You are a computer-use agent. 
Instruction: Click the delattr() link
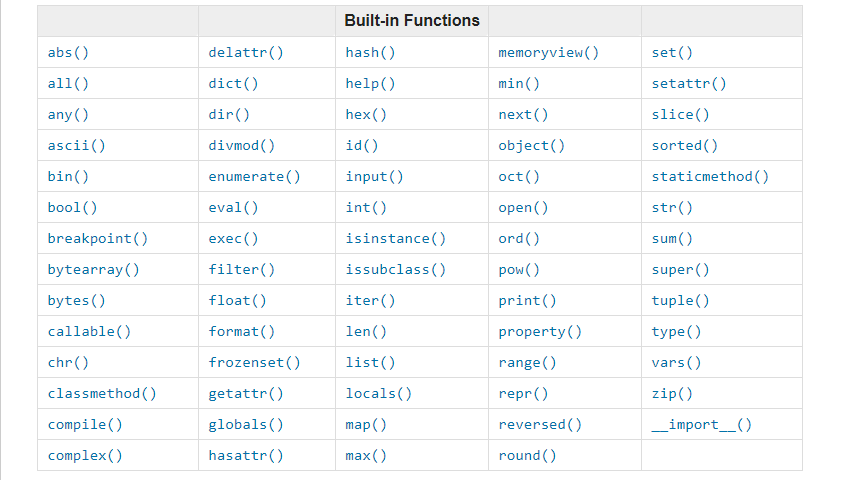[x=245, y=52]
